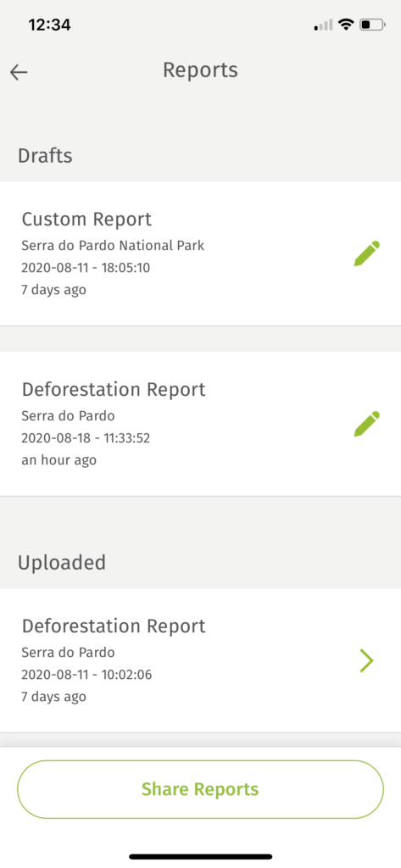Tap the Drafts section header

tap(45, 156)
